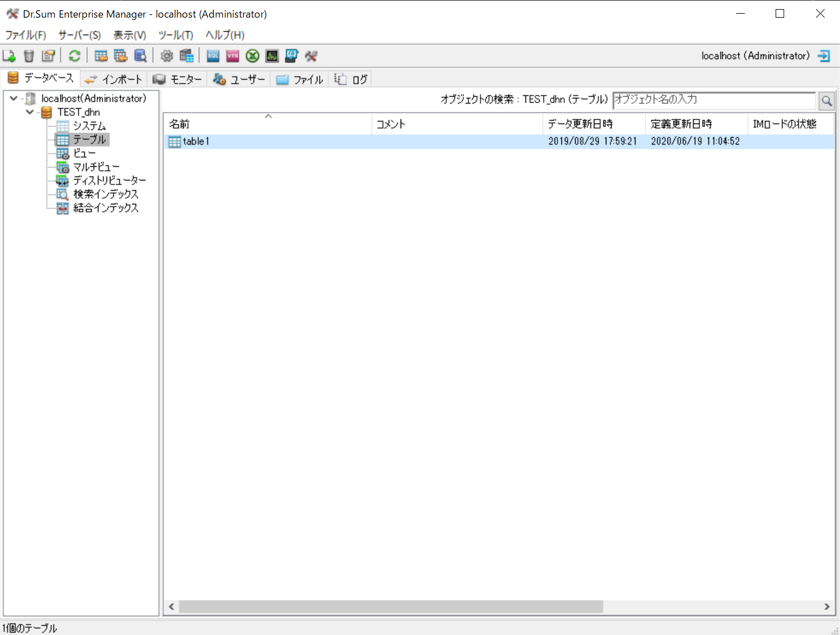Click the green Excel export icon
840x635 pixels.
(x=252, y=55)
